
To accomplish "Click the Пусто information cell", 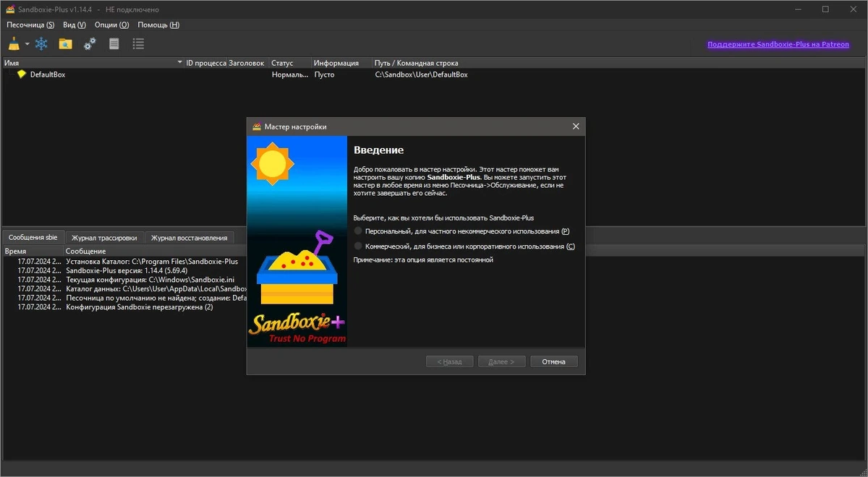I will pyautogui.click(x=324, y=74).
